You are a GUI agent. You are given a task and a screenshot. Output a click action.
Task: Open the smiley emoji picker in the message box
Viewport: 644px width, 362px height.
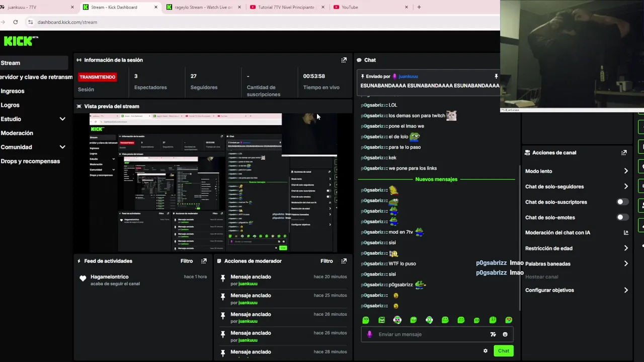tap(505, 334)
